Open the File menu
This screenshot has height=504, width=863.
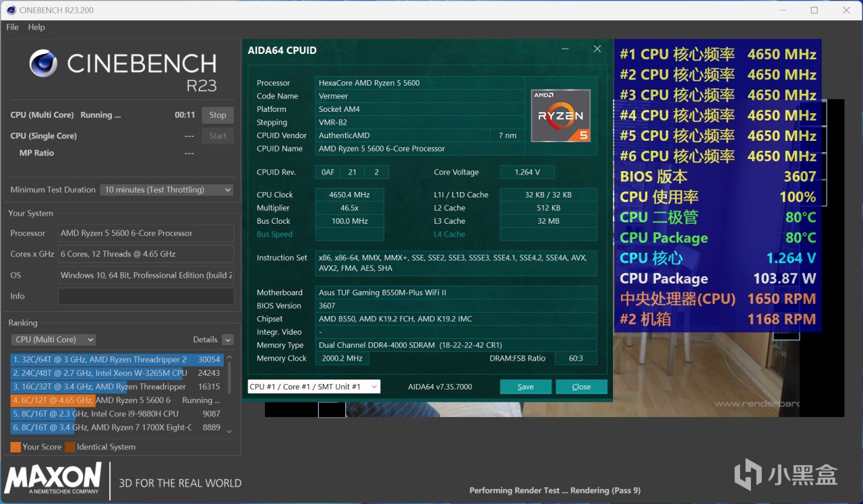[x=12, y=27]
